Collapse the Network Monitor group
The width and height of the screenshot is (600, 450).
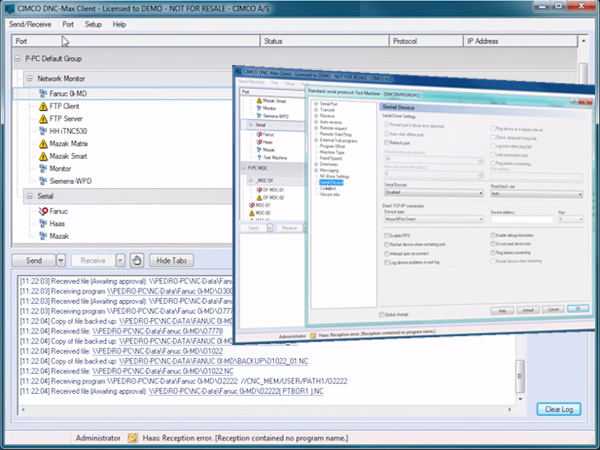pos(29,78)
